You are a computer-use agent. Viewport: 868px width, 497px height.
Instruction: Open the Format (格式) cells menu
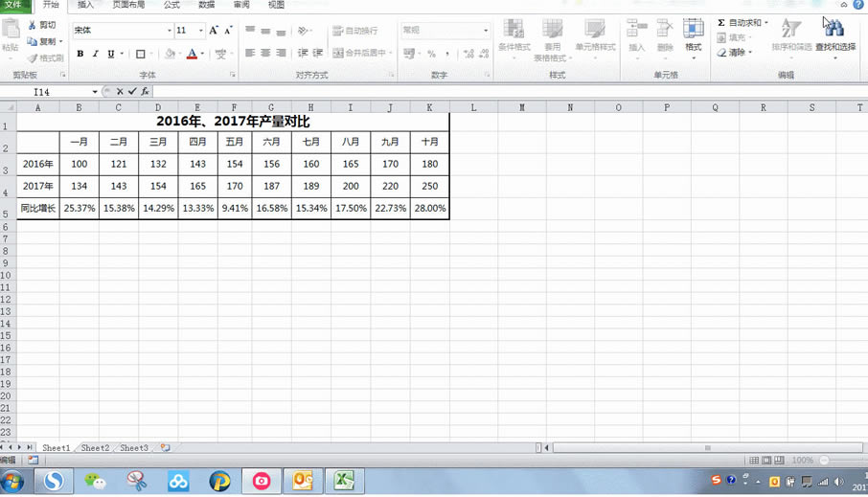tap(693, 37)
